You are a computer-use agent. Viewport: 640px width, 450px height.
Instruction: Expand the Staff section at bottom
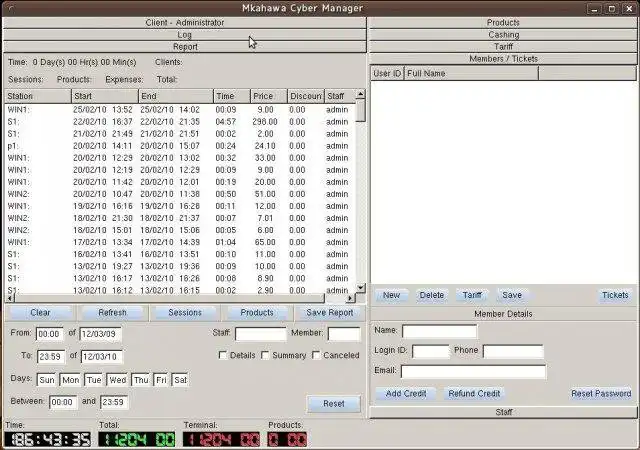click(x=503, y=412)
